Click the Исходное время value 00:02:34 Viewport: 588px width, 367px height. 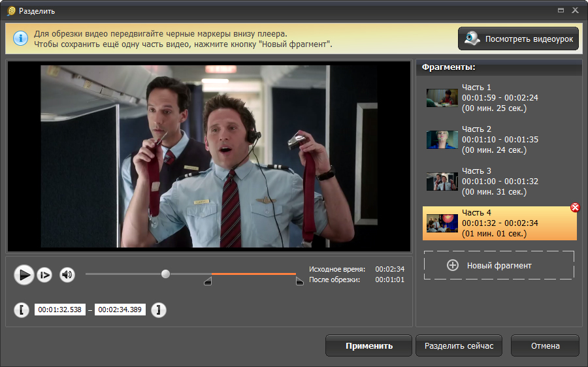389,269
